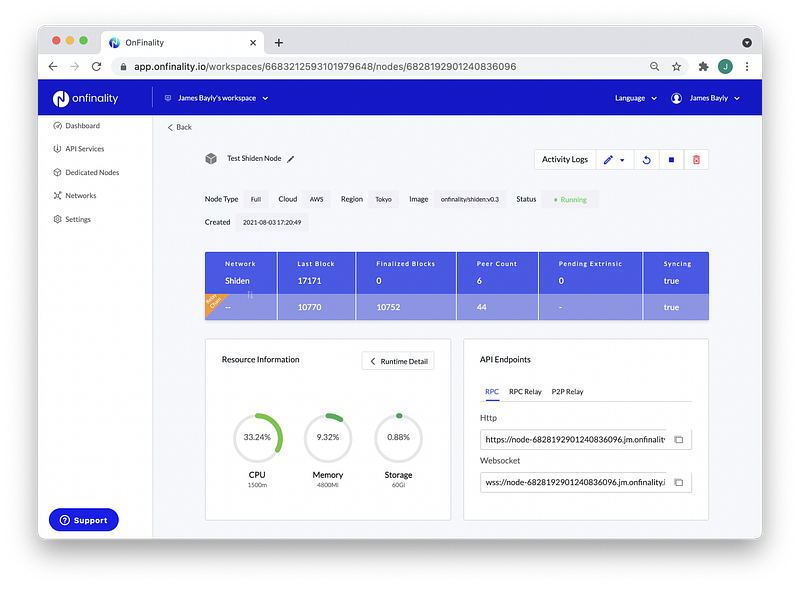
Task: Expand the edit options dropdown arrow
Action: [622, 160]
